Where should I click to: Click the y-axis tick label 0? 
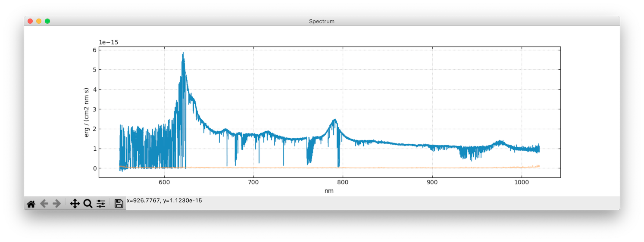tap(94, 168)
